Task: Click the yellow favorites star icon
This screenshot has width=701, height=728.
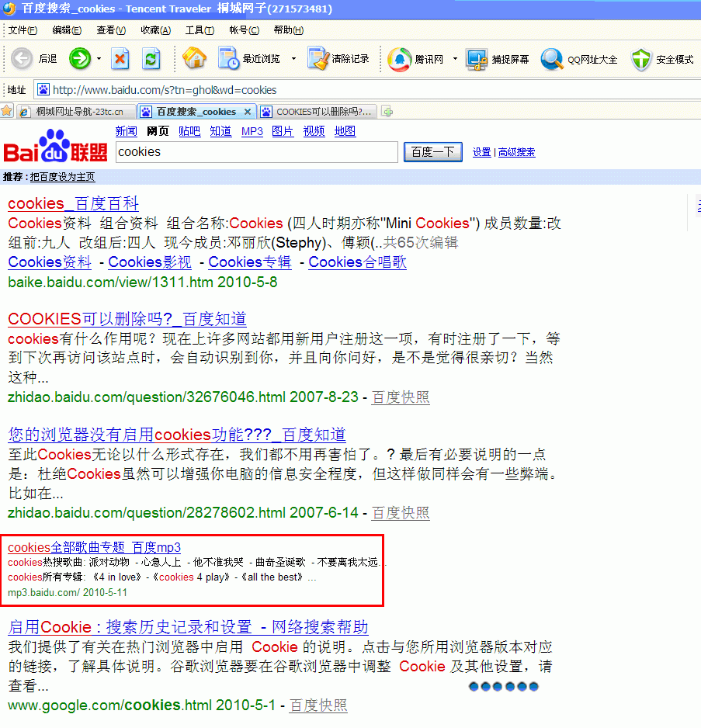Action: click(x=8, y=111)
